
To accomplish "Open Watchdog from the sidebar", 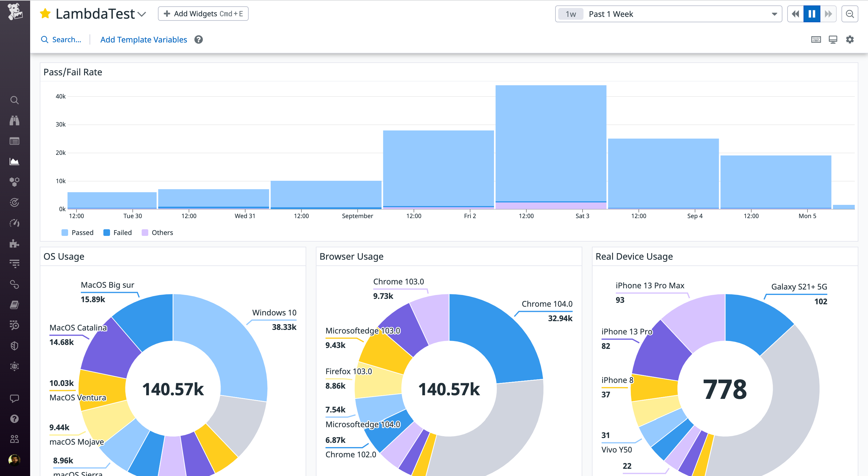I will pos(14,121).
